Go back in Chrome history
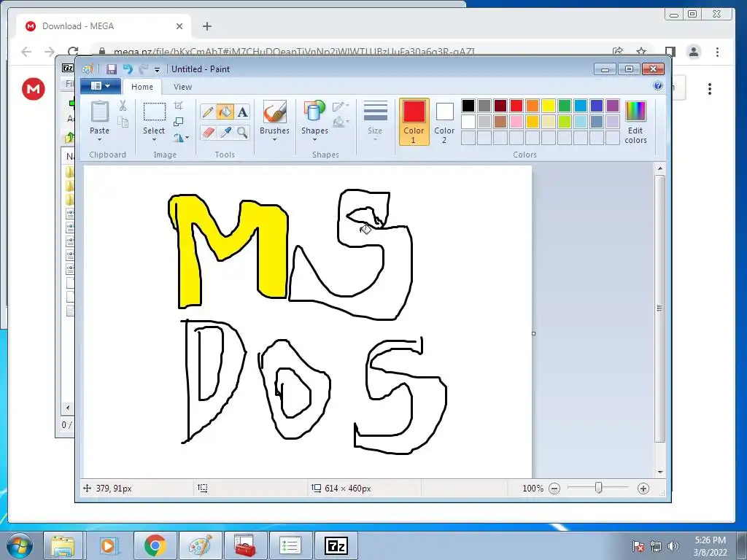This screenshot has width=747, height=560. click(26, 52)
